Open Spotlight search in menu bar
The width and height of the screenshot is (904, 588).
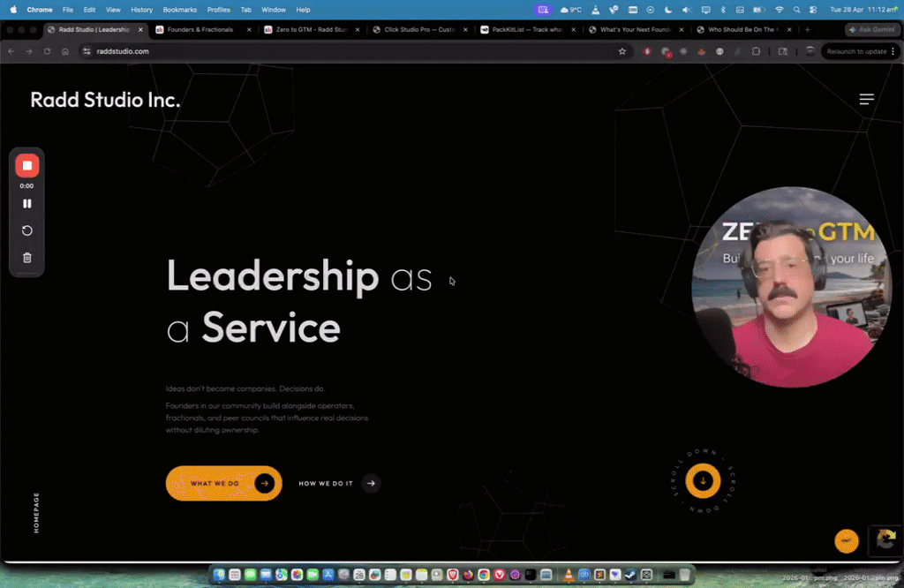point(797,10)
